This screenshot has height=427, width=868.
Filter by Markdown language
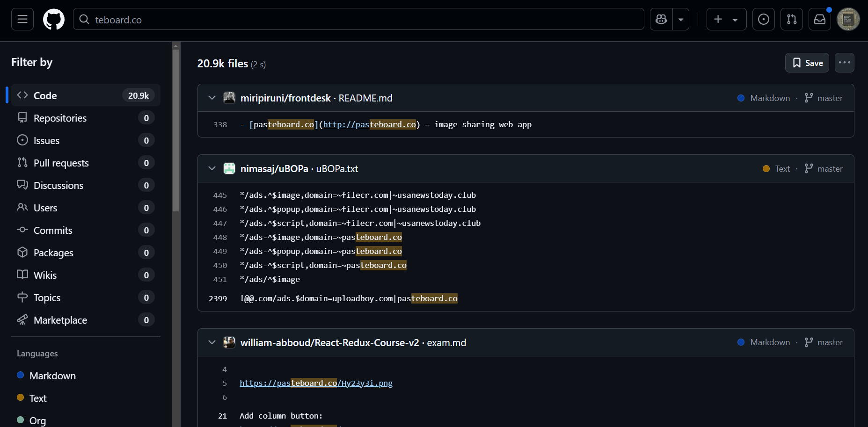click(52, 376)
